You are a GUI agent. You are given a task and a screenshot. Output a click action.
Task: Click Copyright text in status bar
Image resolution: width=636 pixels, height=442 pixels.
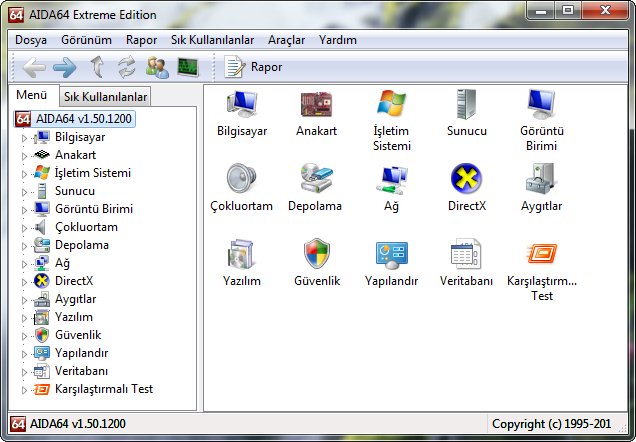coord(551,424)
